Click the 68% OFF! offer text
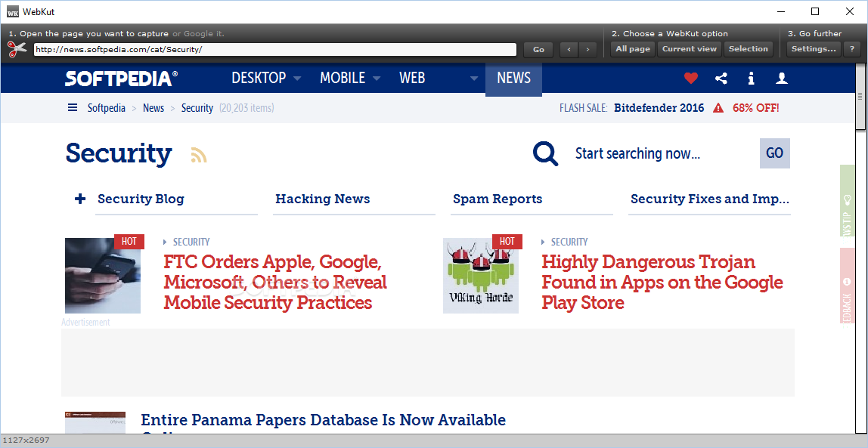868x448 pixels. [x=755, y=108]
